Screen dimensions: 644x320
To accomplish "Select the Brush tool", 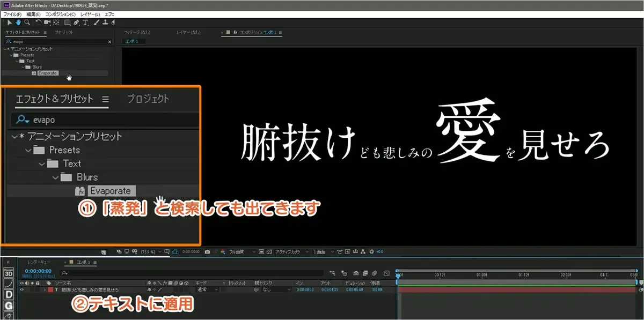I will 96,22.
